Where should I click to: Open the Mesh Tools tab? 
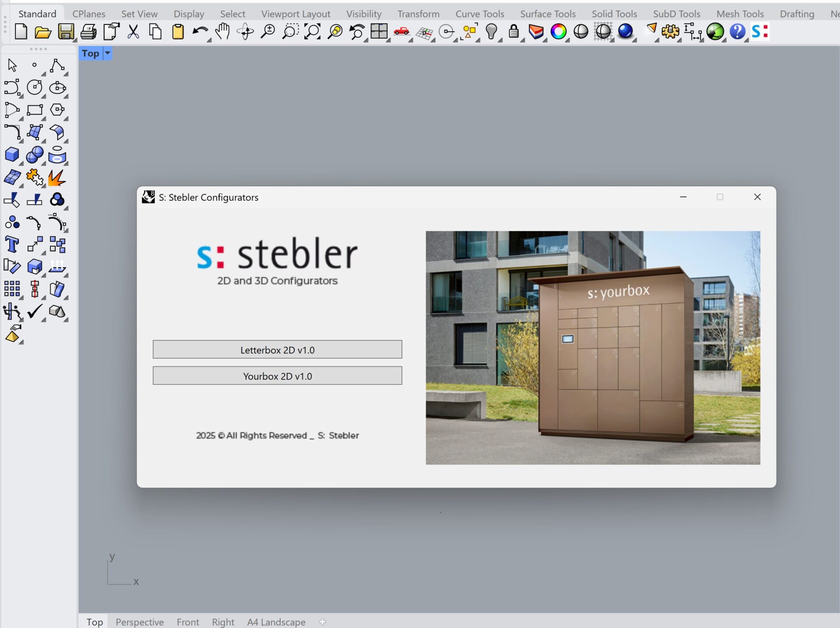[x=740, y=14]
